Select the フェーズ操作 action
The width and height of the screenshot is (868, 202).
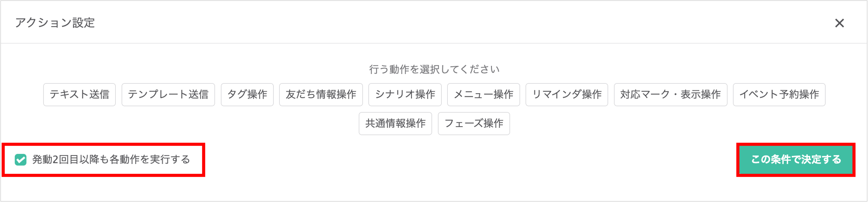474,123
